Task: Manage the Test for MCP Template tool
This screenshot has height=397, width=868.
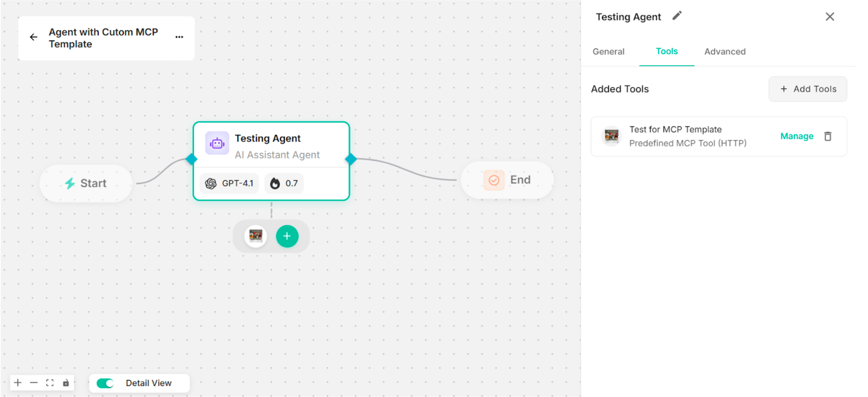Action: click(797, 136)
